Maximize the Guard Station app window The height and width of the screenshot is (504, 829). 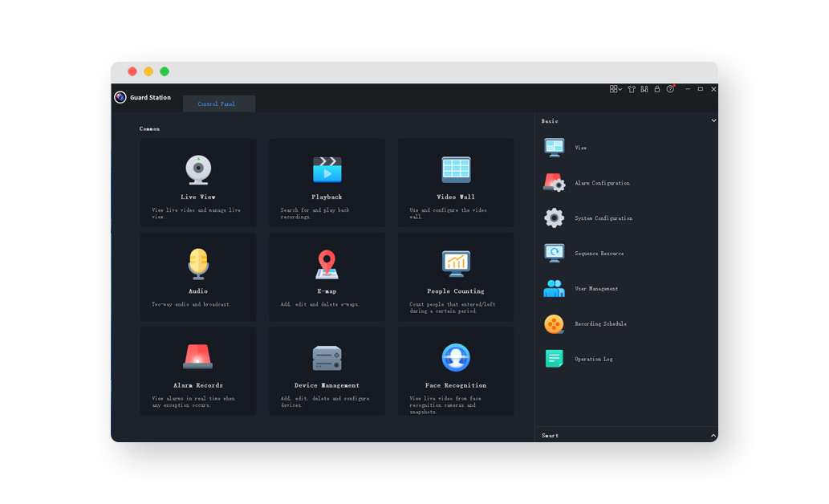(x=701, y=89)
